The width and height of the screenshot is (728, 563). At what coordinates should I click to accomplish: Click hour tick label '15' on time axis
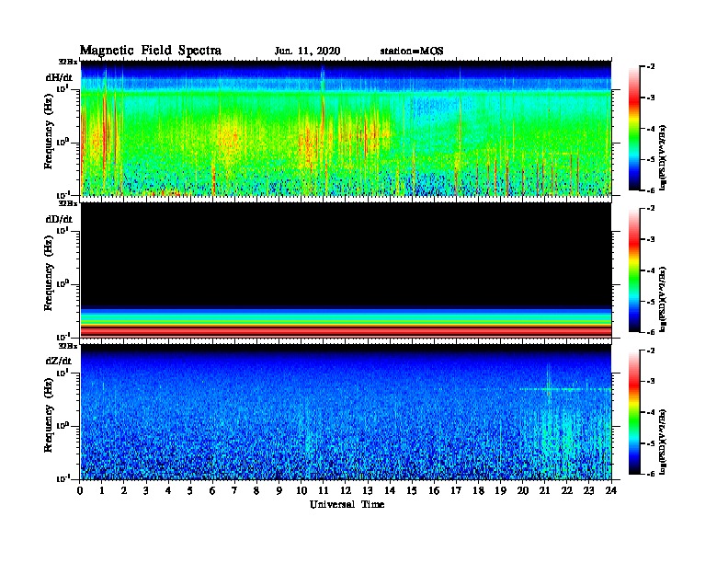pos(412,490)
